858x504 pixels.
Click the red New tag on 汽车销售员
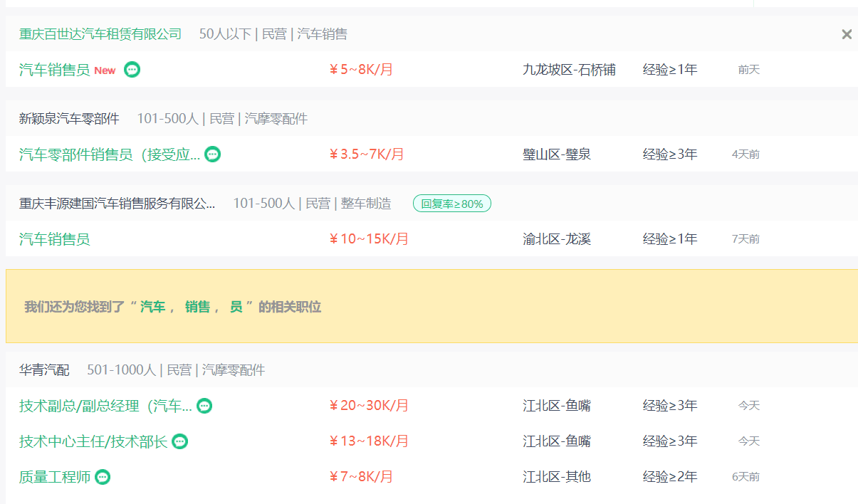point(105,70)
